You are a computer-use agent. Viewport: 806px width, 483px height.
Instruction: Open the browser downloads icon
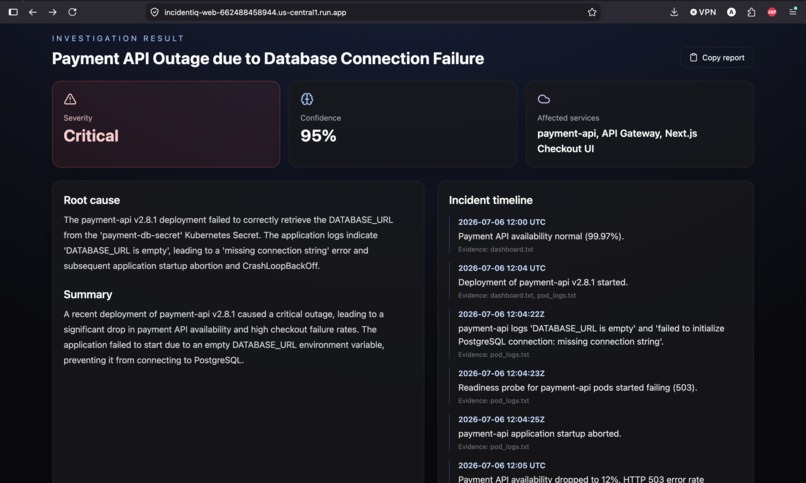pos(674,12)
